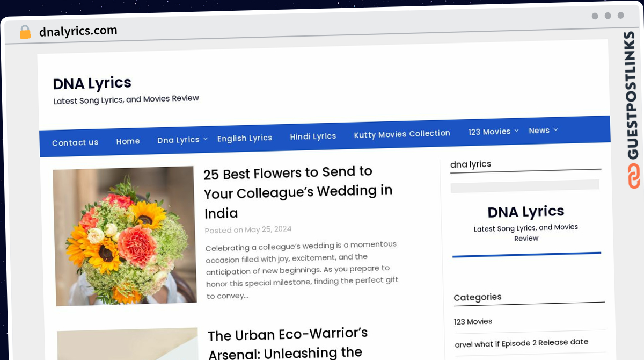Open the Kutty Movies Collection menu item

tap(402, 134)
